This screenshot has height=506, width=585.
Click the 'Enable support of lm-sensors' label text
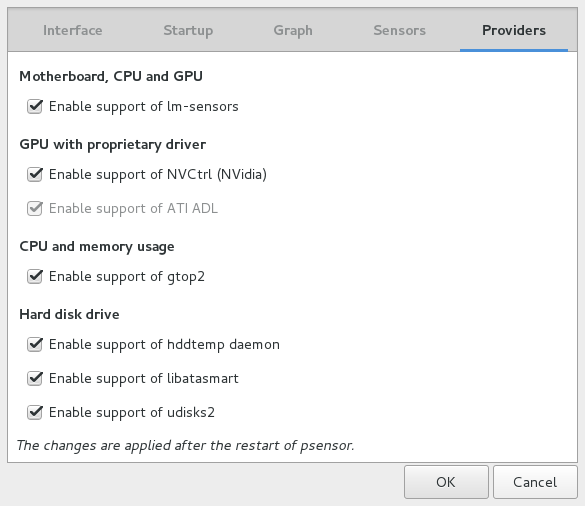(144, 106)
